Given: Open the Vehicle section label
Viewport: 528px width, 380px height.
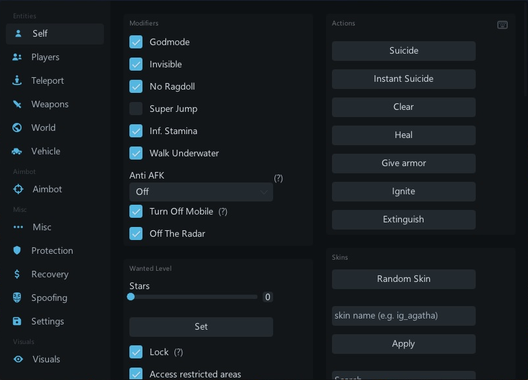Looking at the screenshot, I should (x=46, y=151).
